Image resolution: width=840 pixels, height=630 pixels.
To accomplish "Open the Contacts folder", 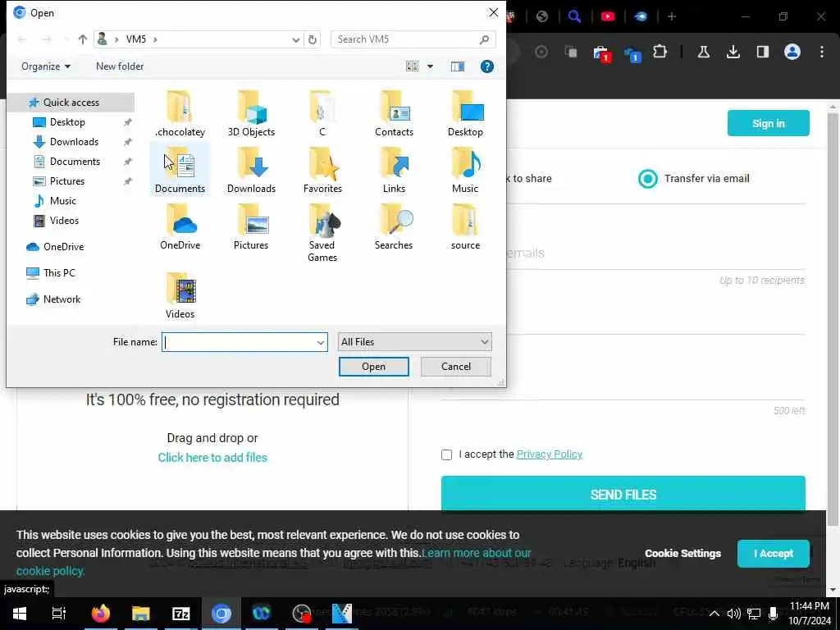I will (394, 113).
